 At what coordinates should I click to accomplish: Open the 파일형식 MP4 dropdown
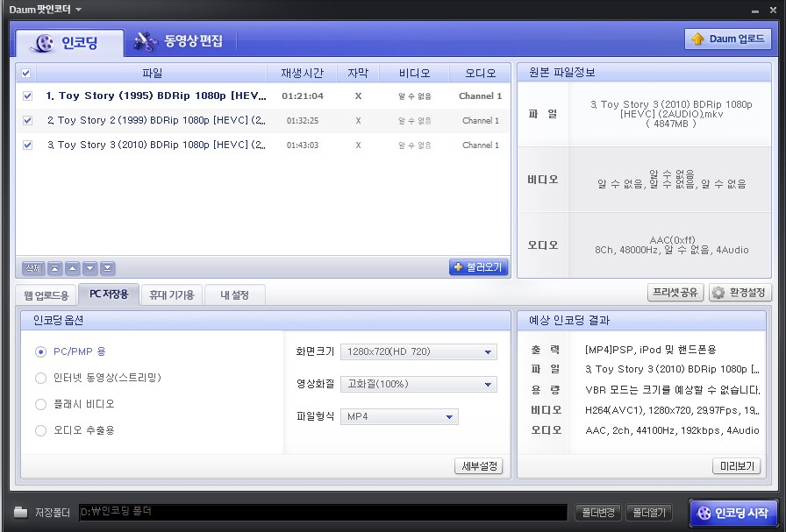pos(399,417)
